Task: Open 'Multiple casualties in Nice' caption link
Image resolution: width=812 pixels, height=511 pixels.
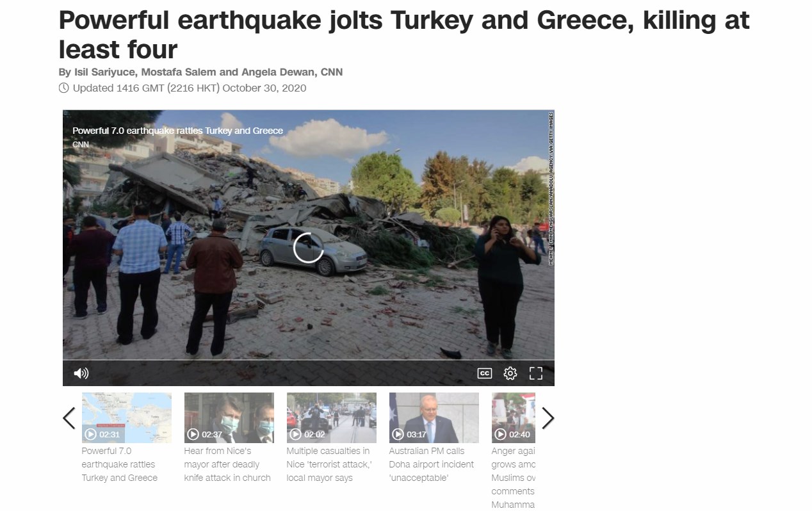Action: pos(329,464)
